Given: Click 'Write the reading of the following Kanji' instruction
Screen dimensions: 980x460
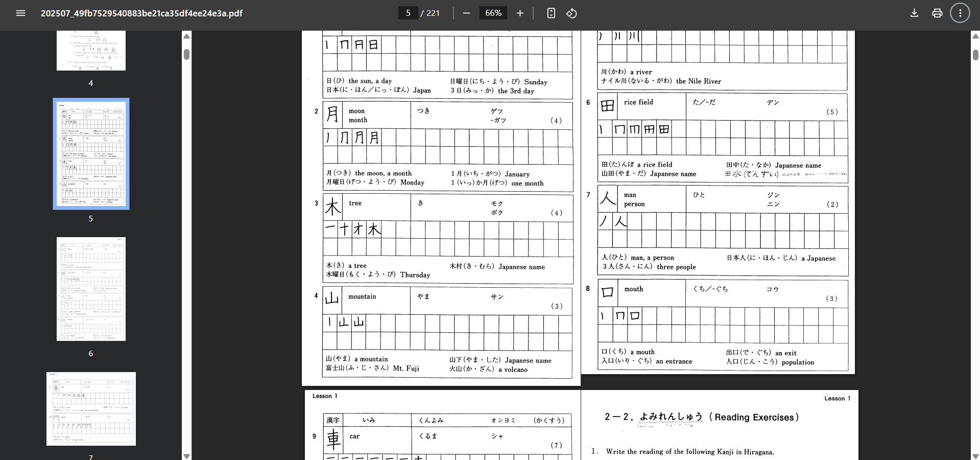Looking at the screenshot, I should [689, 452].
